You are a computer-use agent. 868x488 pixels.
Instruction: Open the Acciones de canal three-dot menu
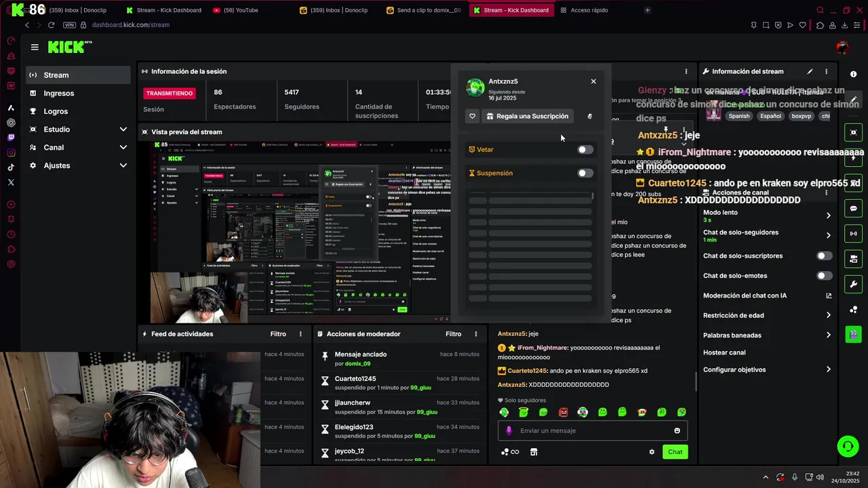pyautogui.click(x=826, y=193)
